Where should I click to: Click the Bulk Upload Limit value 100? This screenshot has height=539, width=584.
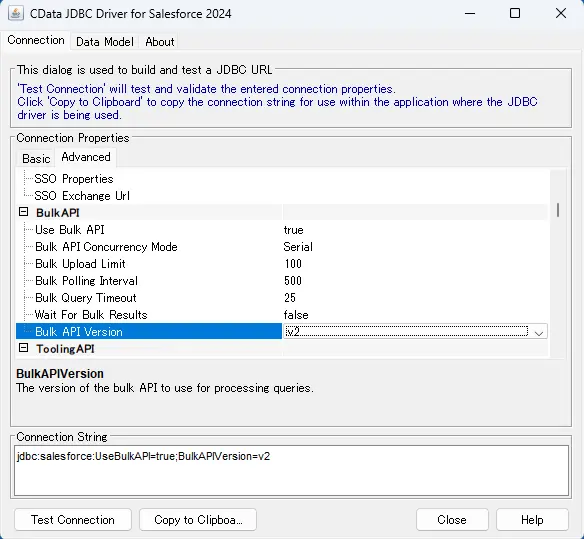293,264
